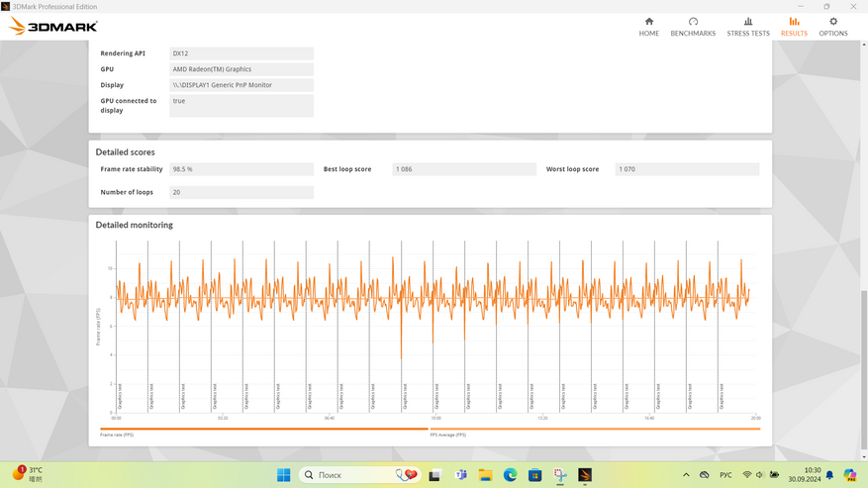Click the 3DMark logo
Image resolution: width=868 pixels, height=488 pixels.
pyautogui.click(x=53, y=27)
